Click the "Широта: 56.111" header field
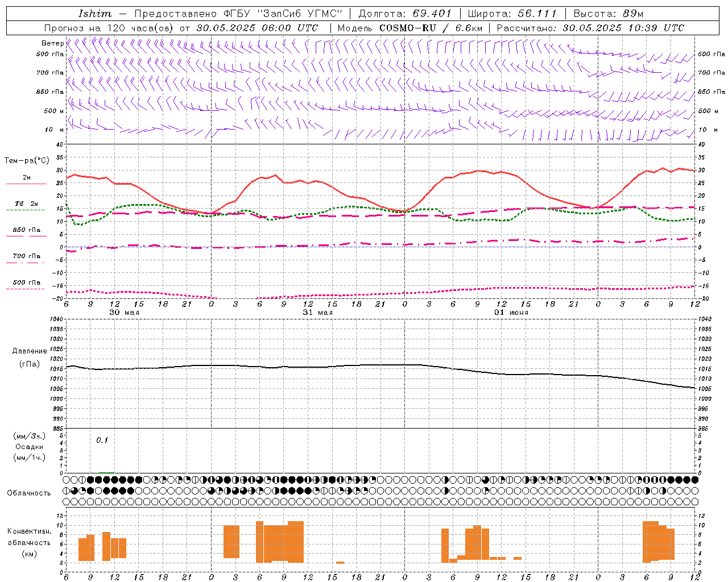 pos(512,14)
